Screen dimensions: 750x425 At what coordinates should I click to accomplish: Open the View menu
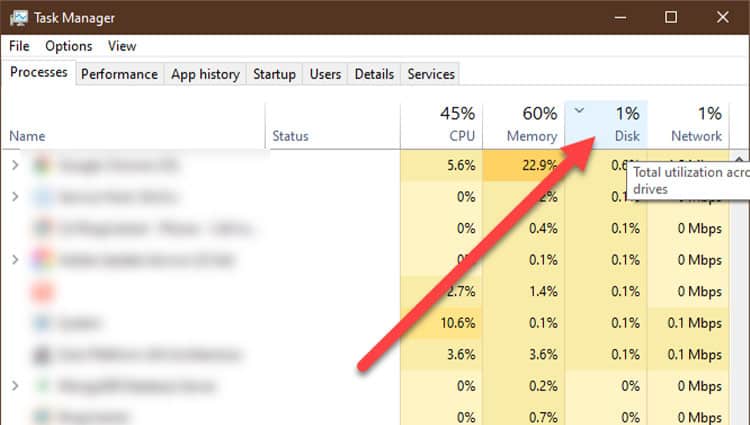coord(122,46)
